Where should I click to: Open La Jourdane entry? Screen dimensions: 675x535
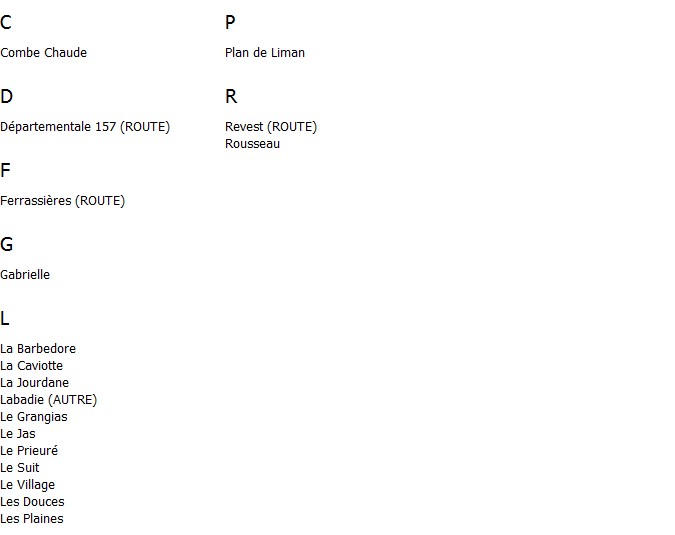tap(34, 383)
